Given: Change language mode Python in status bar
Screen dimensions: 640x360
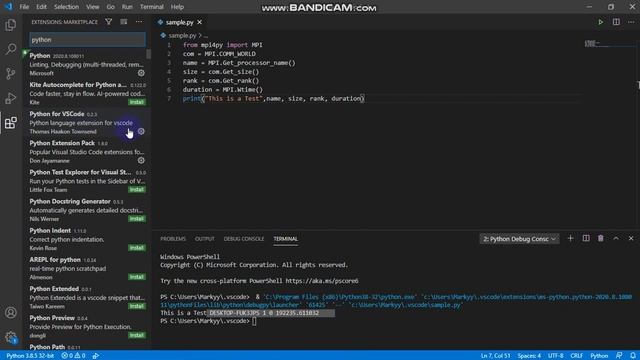Looking at the screenshot, I should (599, 356).
